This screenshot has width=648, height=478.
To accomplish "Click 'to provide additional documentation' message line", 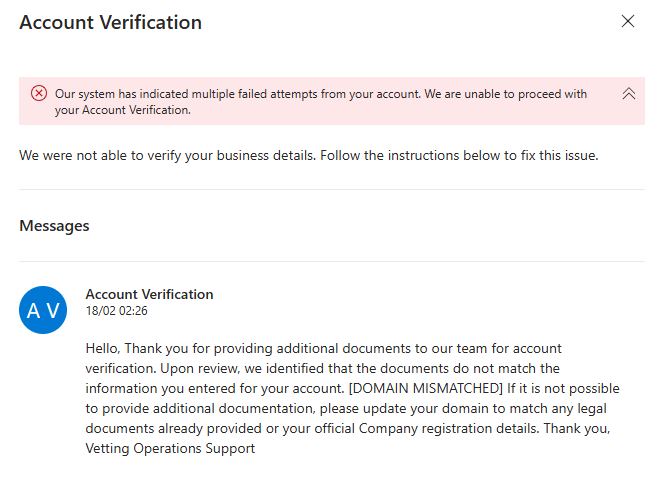I will pyautogui.click(x=201, y=409).
